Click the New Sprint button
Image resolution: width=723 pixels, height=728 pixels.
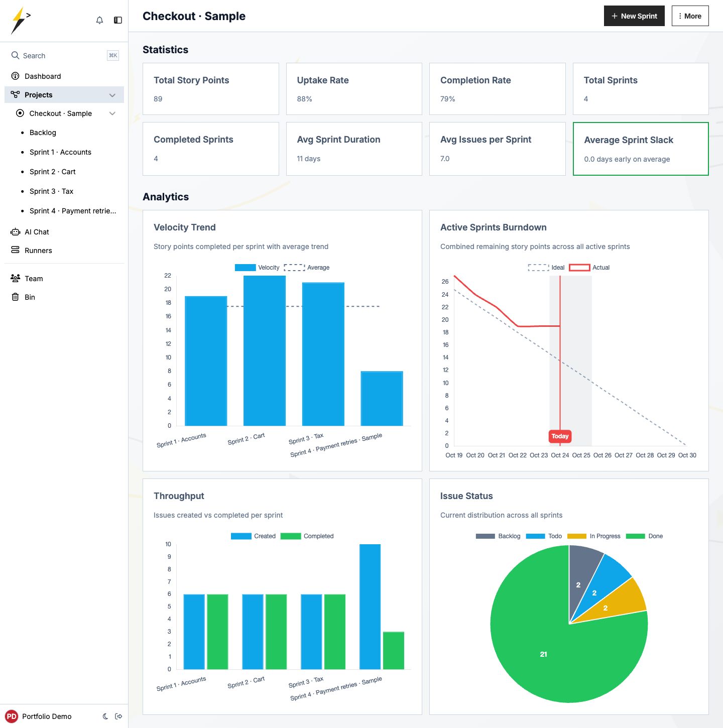point(634,16)
